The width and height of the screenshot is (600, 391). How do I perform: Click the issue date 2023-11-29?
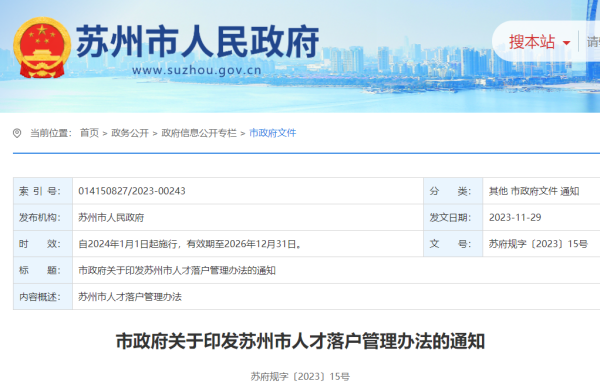(x=515, y=218)
